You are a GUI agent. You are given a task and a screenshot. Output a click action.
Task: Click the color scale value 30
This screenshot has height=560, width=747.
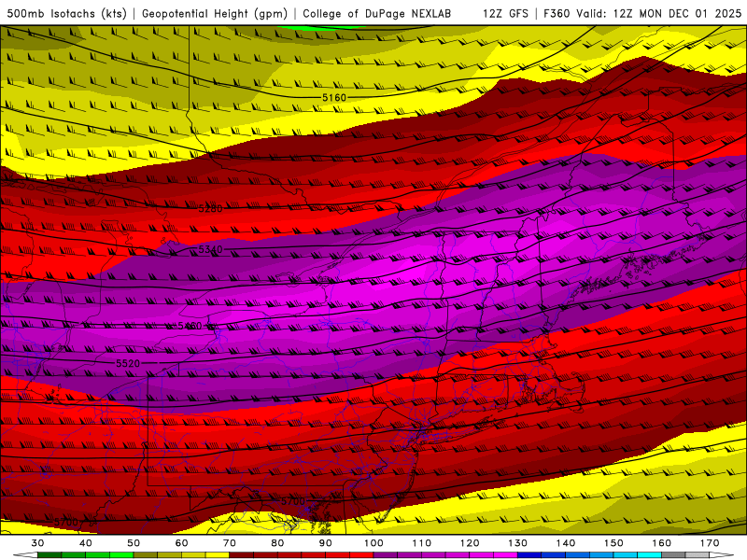point(37,543)
